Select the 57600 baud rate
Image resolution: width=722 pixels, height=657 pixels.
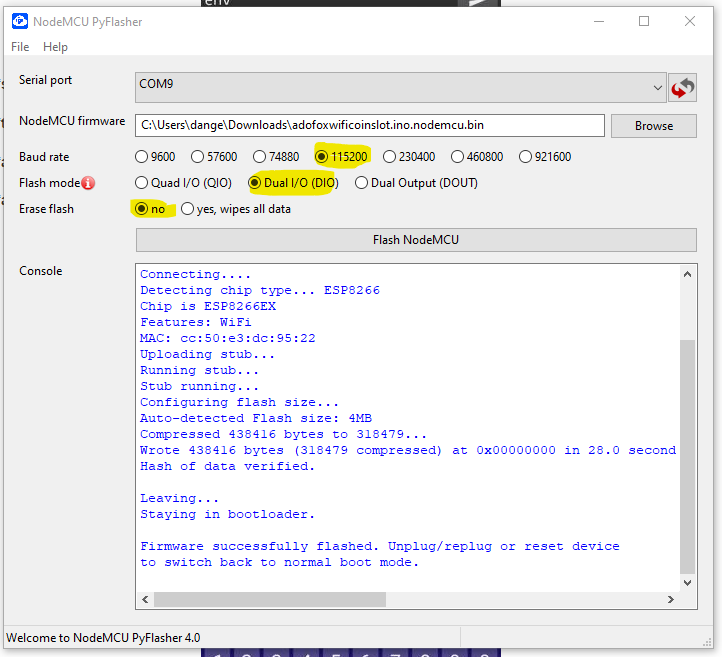click(198, 157)
